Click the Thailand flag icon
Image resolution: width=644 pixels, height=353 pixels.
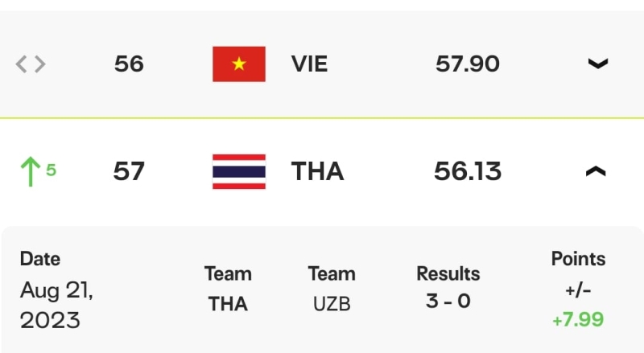click(239, 171)
